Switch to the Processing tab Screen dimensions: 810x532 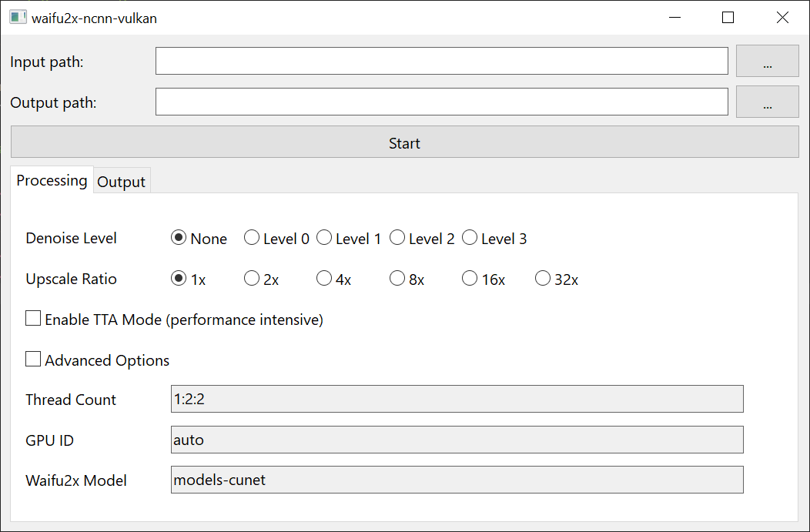52,180
